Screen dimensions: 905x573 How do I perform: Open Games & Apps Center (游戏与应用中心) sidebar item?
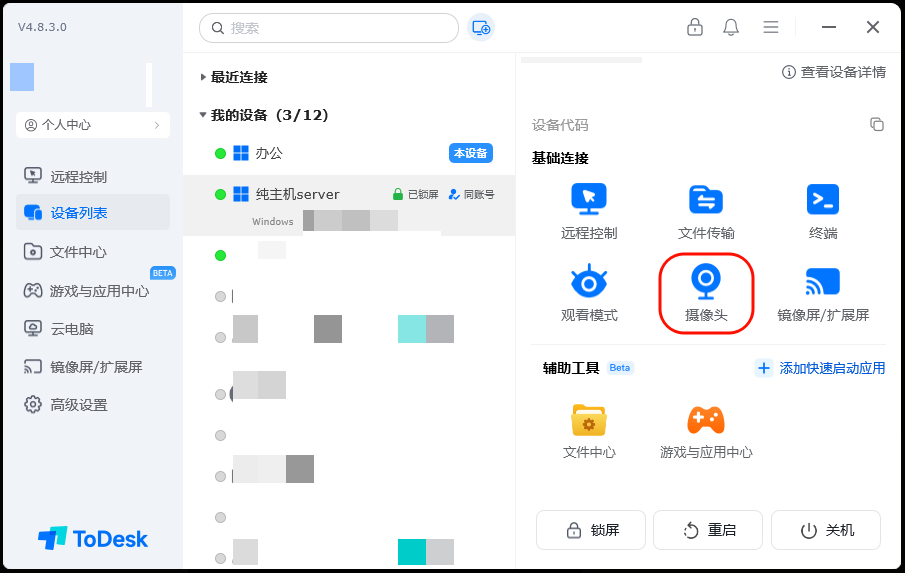pyautogui.click(x=93, y=291)
